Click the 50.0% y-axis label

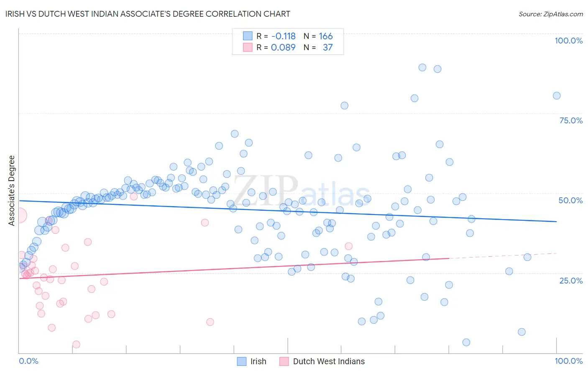(x=570, y=200)
